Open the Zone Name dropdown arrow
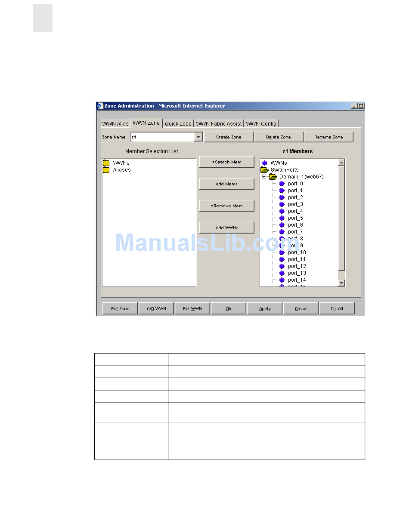 [x=198, y=137]
